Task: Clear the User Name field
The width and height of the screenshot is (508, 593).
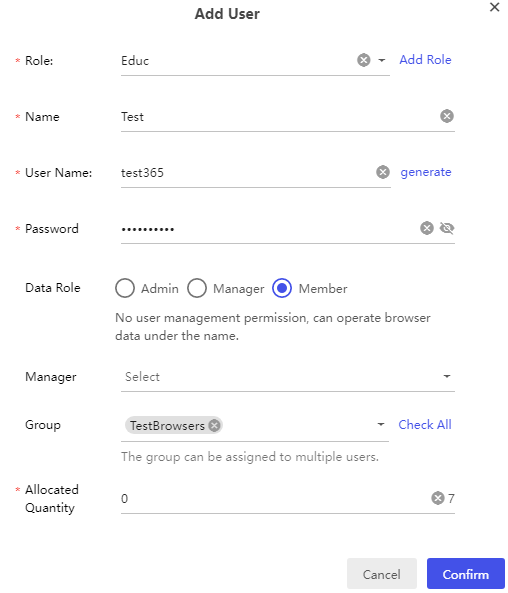Action: [x=383, y=172]
